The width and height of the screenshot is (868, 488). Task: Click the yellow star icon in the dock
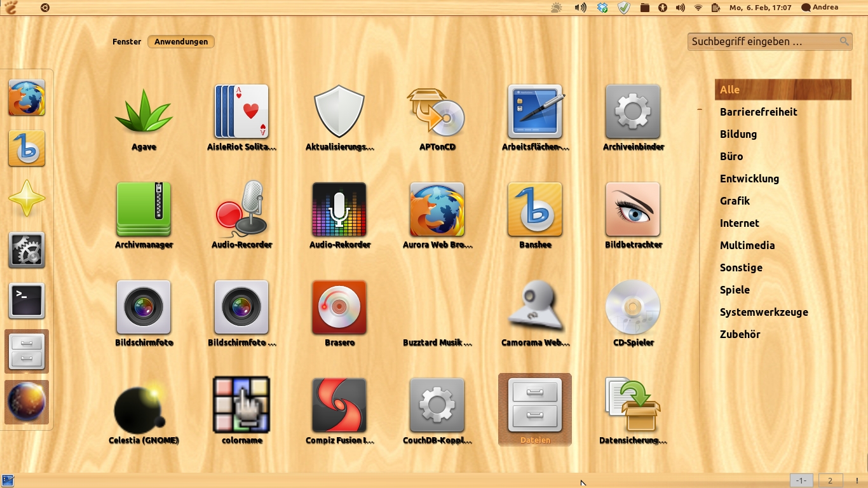[x=27, y=200]
